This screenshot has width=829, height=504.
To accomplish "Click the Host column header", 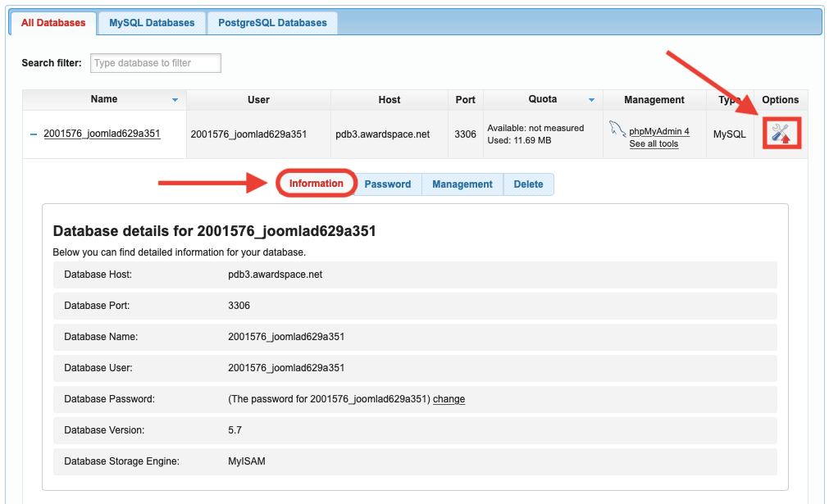I will pyautogui.click(x=389, y=100).
